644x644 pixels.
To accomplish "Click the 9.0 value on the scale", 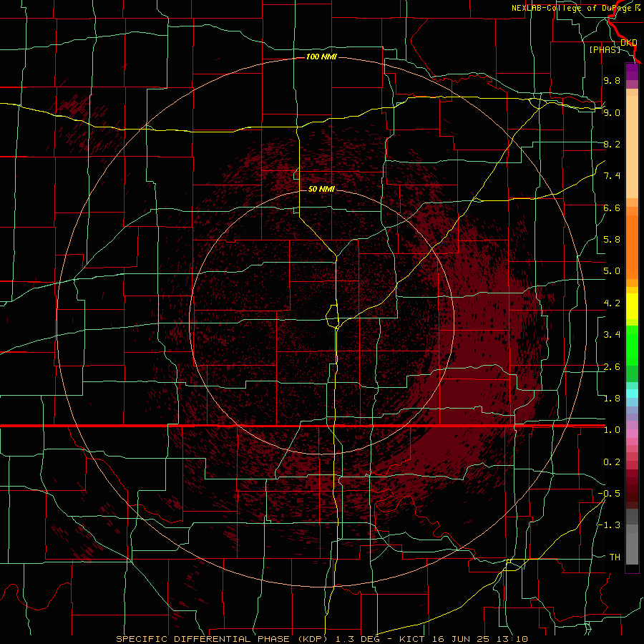I will 612,112.
